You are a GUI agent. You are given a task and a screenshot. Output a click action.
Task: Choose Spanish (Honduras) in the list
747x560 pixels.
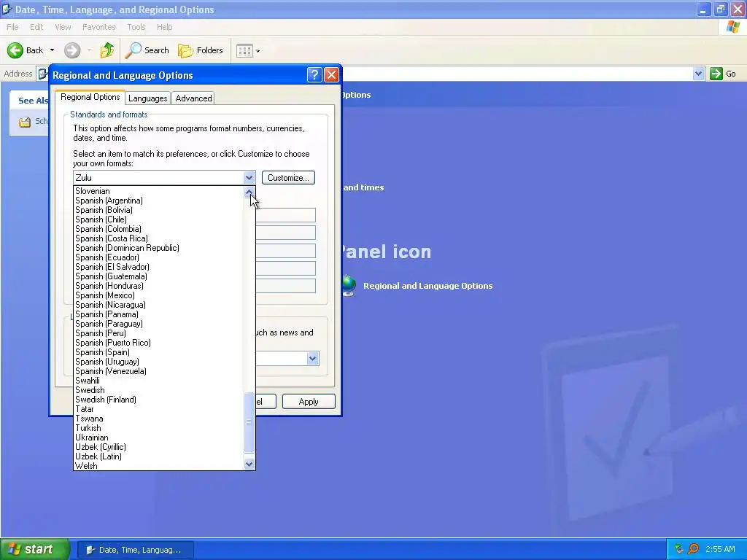coord(158,286)
